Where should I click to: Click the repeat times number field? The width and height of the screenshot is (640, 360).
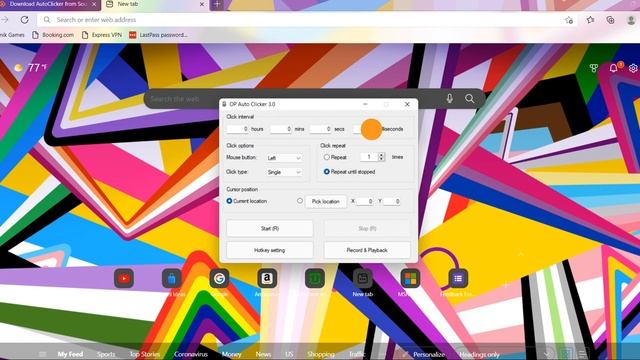[369, 157]
